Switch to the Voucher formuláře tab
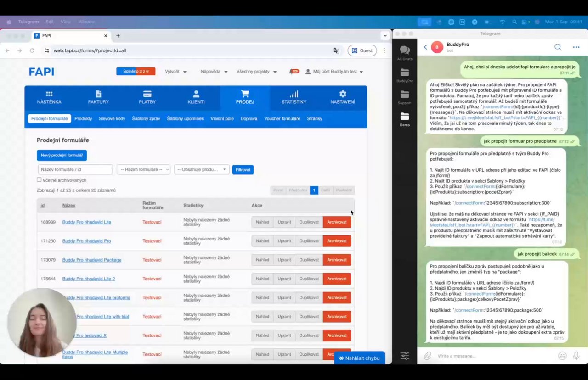The height and width of the screenshot is (380, 588). 282,118
